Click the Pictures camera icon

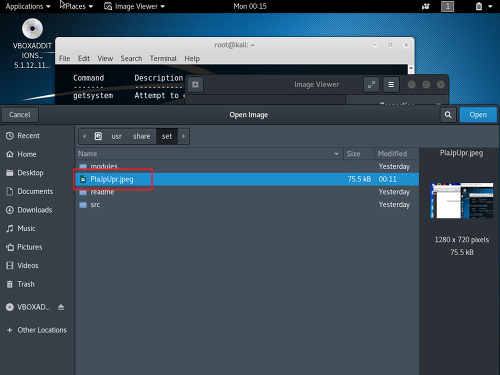point(10,247)
